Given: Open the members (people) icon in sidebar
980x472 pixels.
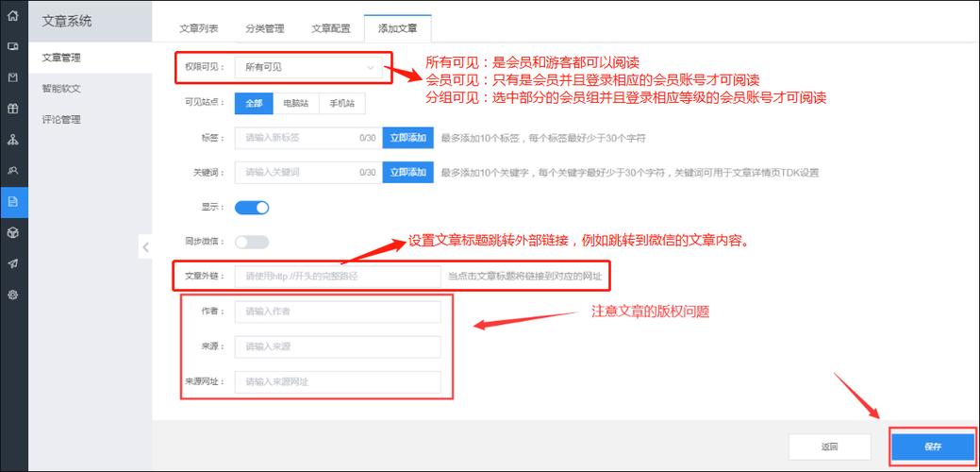Looking at the screenshot, I should (x=12, y=171).
